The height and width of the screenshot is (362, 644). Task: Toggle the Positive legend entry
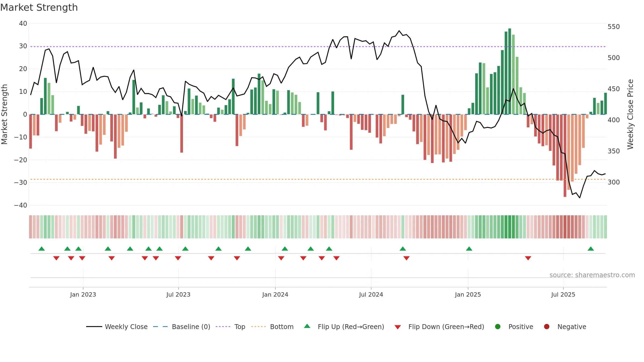pyautogui.click(x=514, y=327)
